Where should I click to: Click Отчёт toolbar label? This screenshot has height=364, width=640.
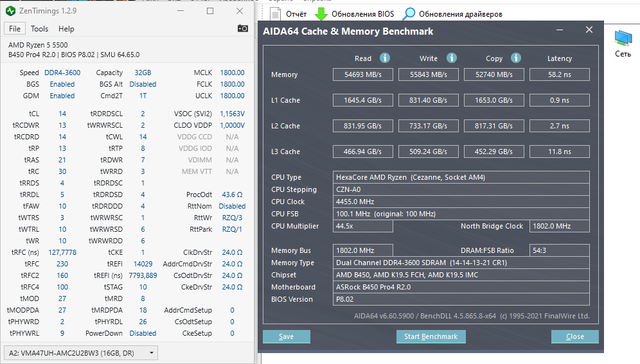point(296,14)
